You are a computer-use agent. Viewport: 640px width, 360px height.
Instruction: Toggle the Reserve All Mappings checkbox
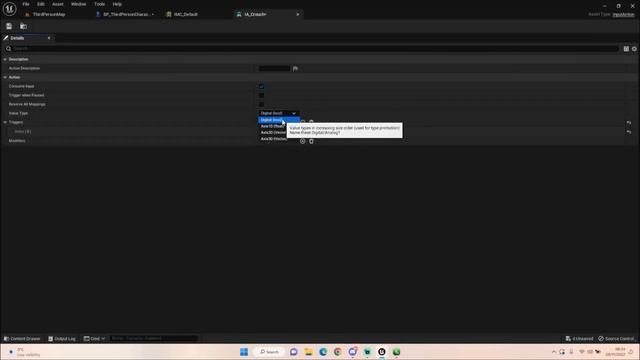261,104
